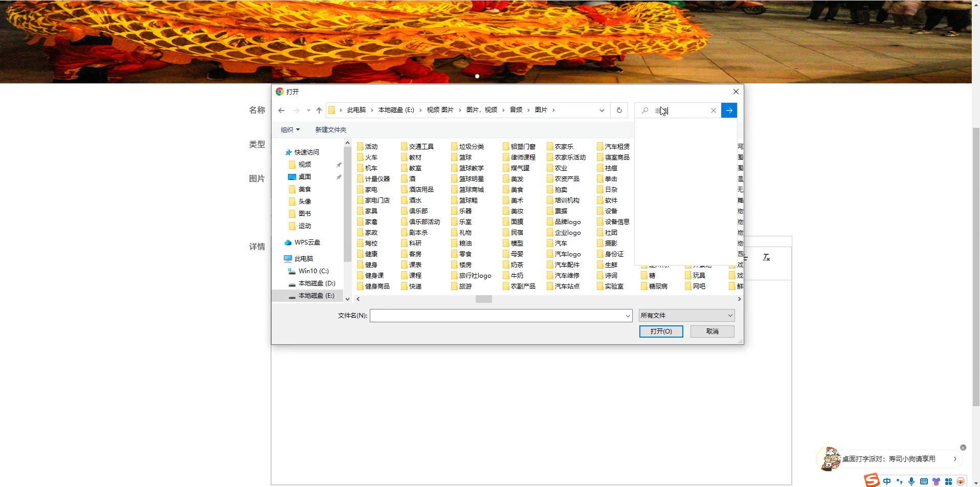Viewport: 980px width, 487px height.
Task: Click the Up one level arrow
Action: [x=319, y=110]
